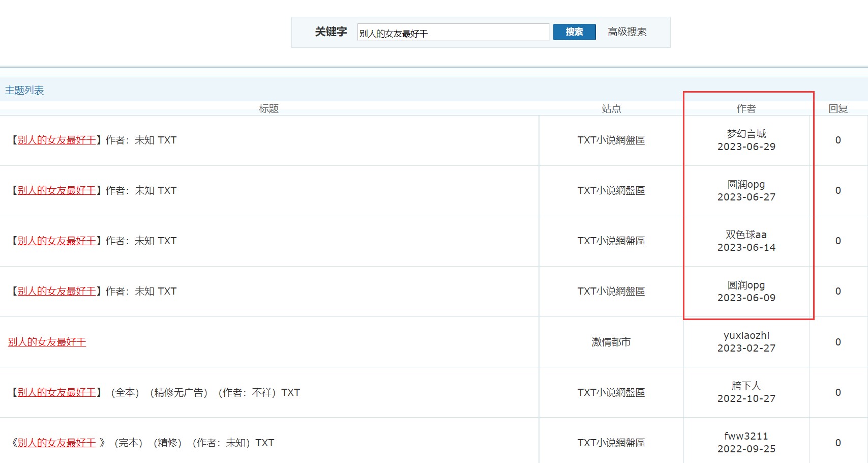Click the 回复 column header

pyautogui.click(x=837, y=108)
